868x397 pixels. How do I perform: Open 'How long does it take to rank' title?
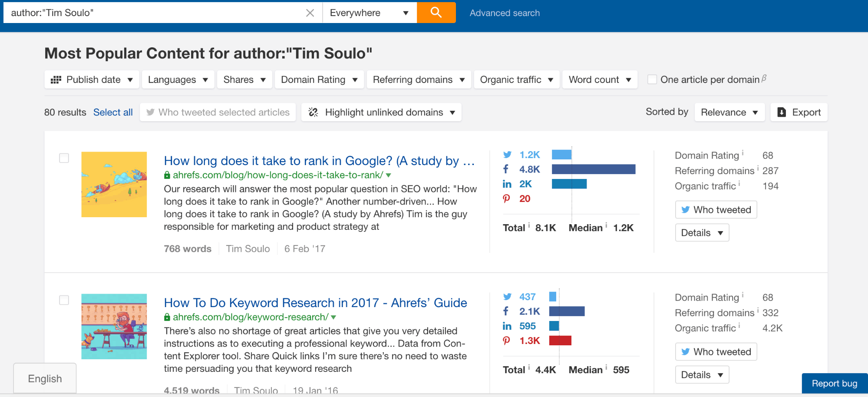pos(319,161)
